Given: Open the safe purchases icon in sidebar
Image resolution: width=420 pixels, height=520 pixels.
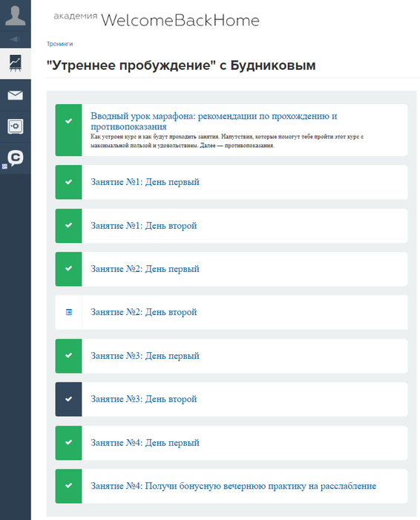Looking at the screenshot, I should (x=16, y=126).
